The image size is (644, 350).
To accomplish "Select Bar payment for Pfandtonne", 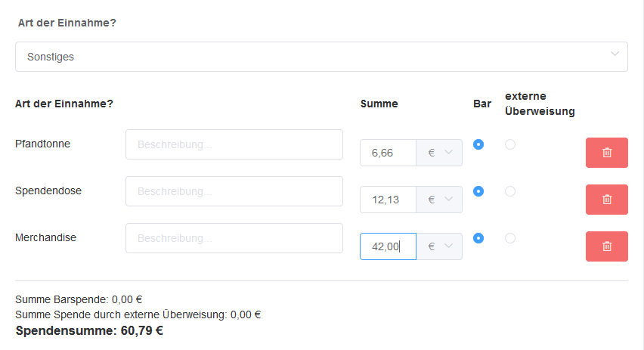I will pyautogui.click(x=478, y=144).
